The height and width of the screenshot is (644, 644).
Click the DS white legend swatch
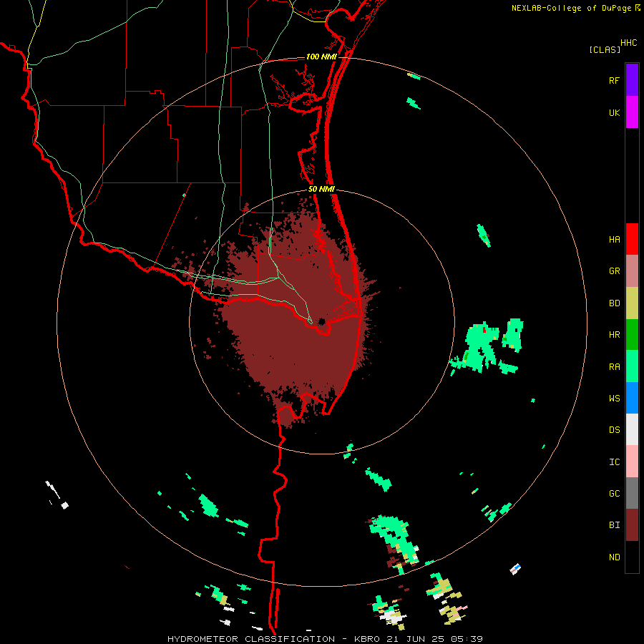[x=632, y=429]
